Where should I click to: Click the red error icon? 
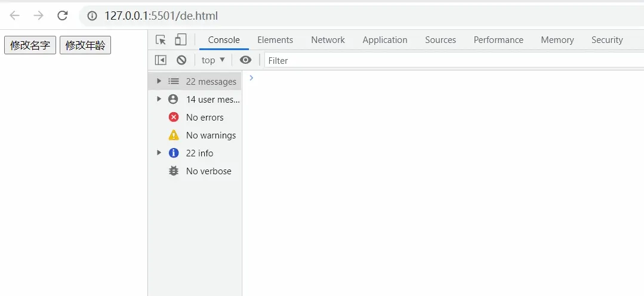point(174,117)
